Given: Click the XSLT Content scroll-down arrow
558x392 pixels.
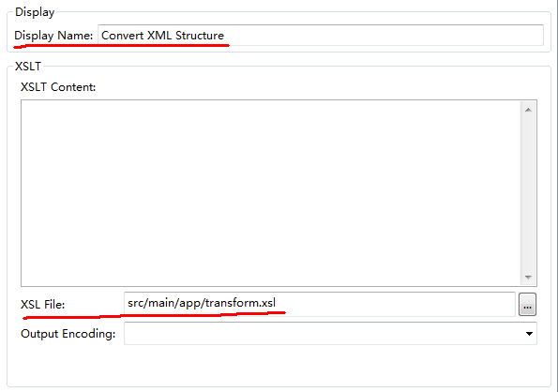Looking at the screenshot, I should [x=528, y=277].
